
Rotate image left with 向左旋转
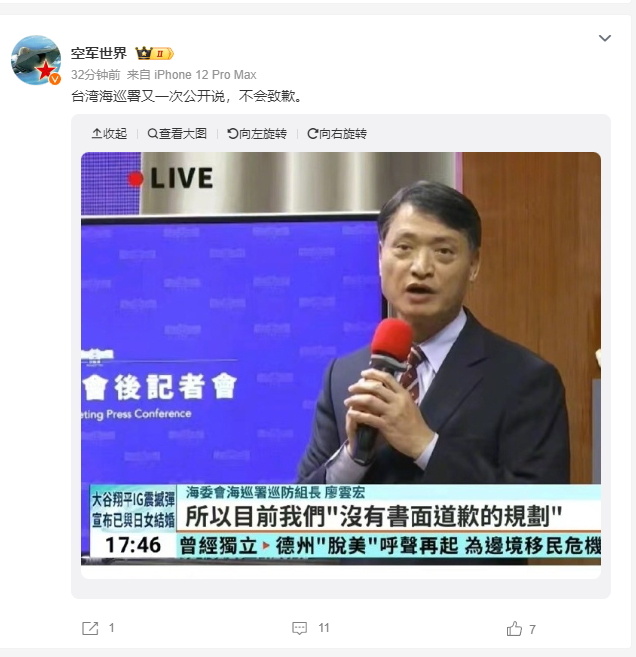coord(257,134)
